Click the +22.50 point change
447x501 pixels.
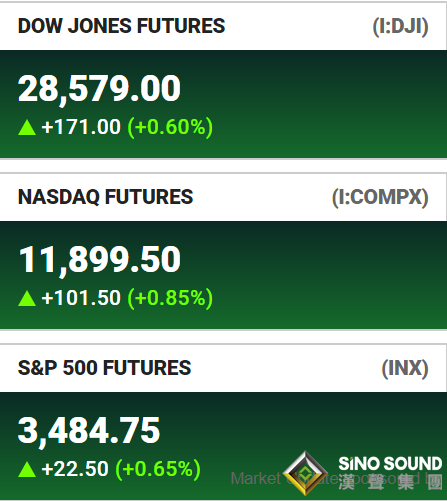(x=75, y=469)
